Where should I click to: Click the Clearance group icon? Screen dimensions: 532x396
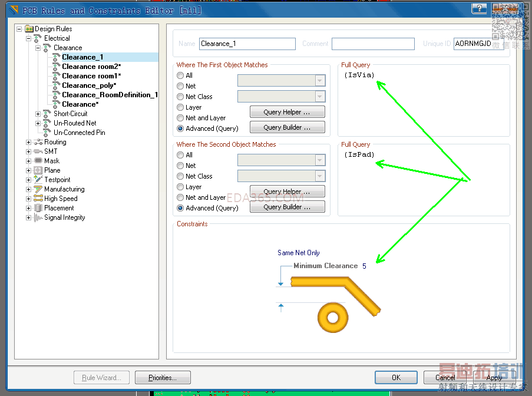pyautogui.click(x=48, y=48)
